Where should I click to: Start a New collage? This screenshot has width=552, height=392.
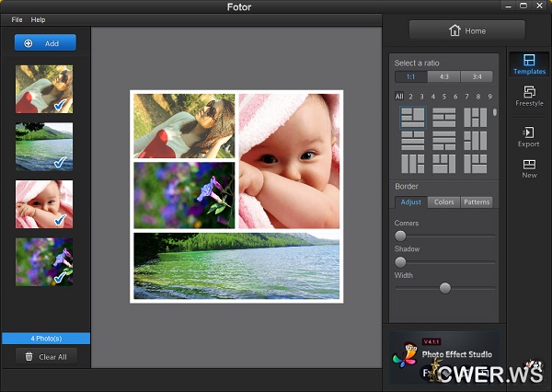(529, 167)
